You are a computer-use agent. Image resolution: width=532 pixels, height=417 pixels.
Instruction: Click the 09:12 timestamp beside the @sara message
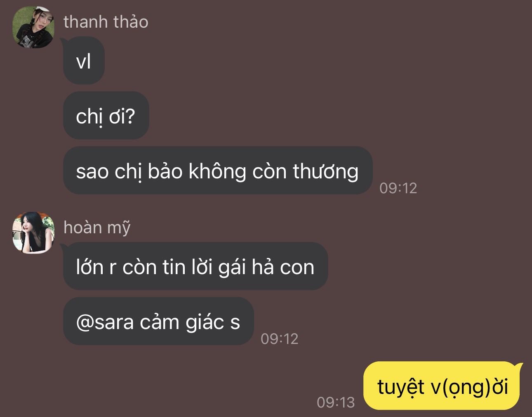coord(280,339)
